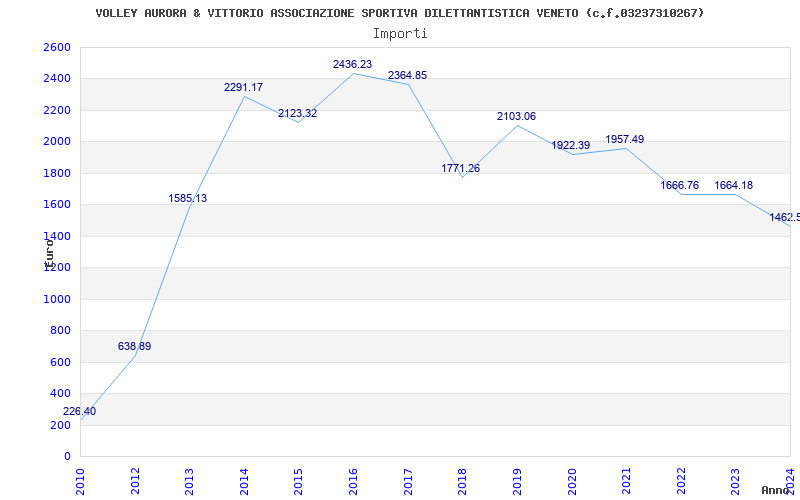The height and width of the screenshot is (500, 800).
Task: Click y-axis value 2200
Action: (x=58, y=110)
